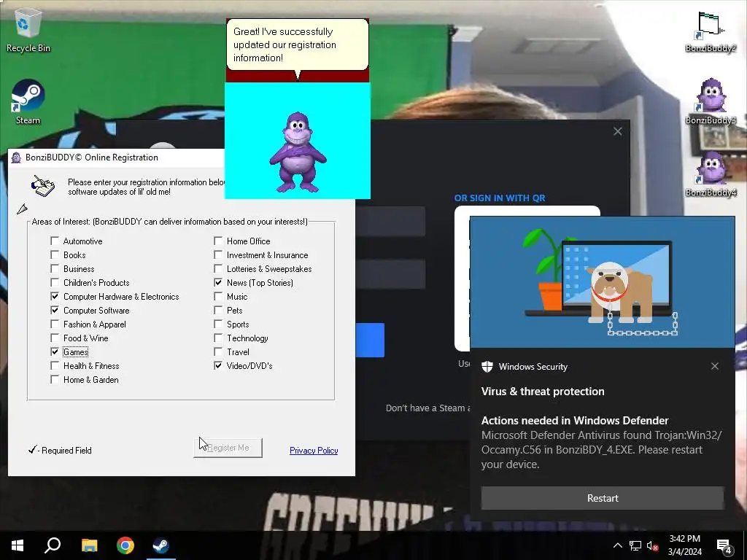The image size is (747, 560).
Task: Check the Music checkbox
Action: pyautogui.click(x=218, y=296)
